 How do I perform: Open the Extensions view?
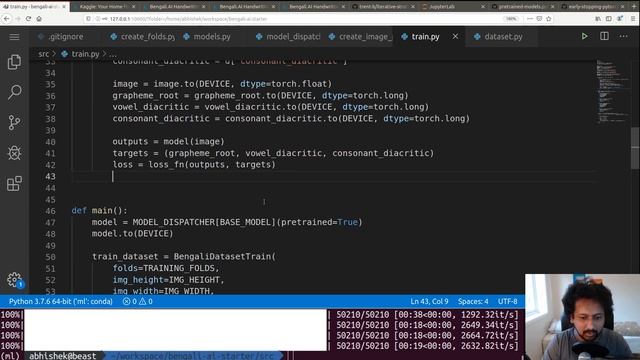click(14, 183)
